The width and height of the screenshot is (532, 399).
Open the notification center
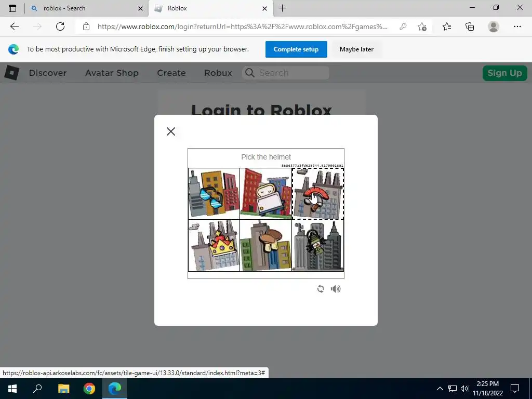tap(515, 389)
